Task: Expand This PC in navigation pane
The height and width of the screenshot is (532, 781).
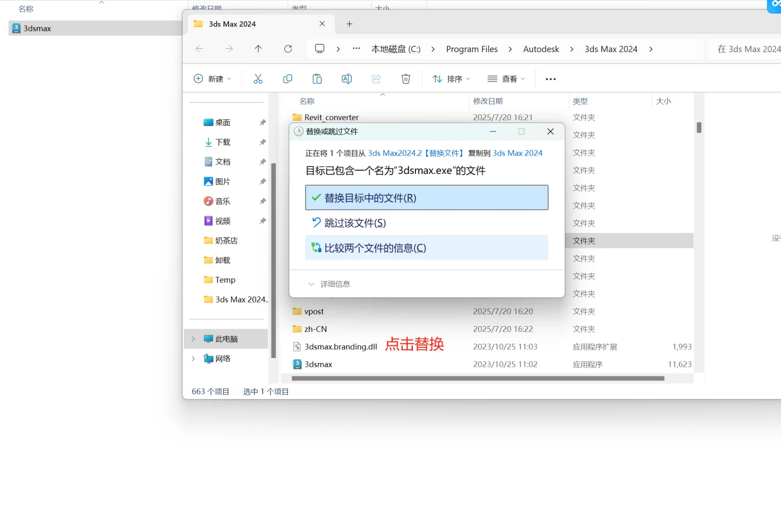Action: (193, 339)
